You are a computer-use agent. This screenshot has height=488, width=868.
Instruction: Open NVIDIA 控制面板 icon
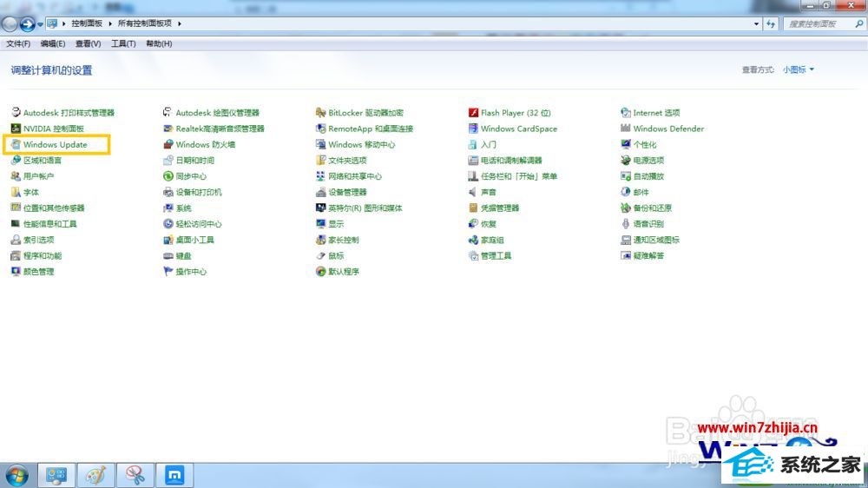point(16,129)
